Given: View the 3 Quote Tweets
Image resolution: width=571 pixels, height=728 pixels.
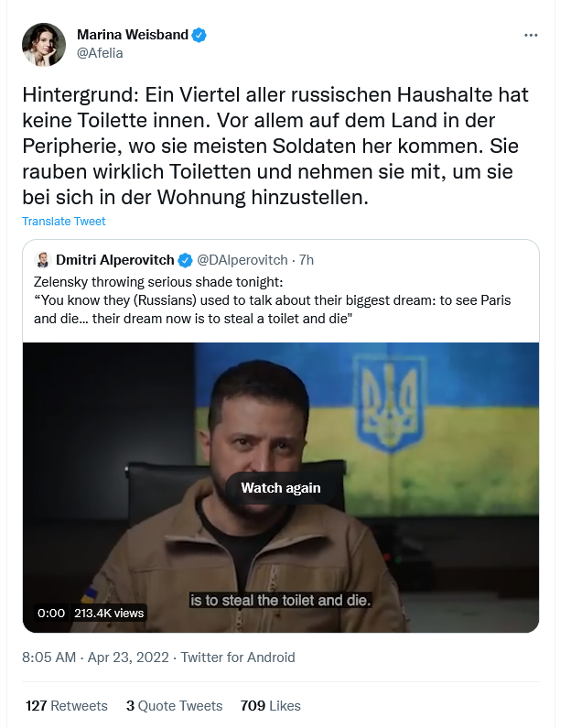Looking at the screenshot, I should pyautogui.click(x=175, y=706).
